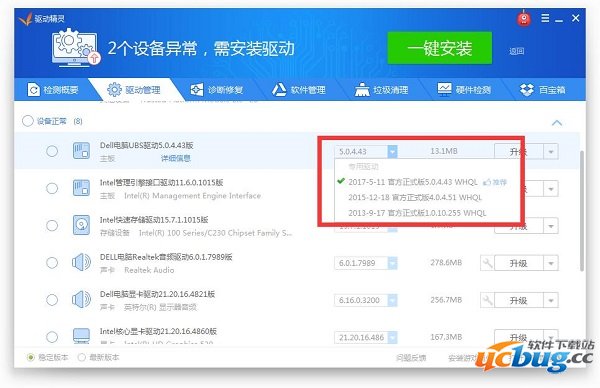Viewport: 600px width, 388px height.
Task: Switch to the 硬件检测 tab
Action: coord(464,90)
